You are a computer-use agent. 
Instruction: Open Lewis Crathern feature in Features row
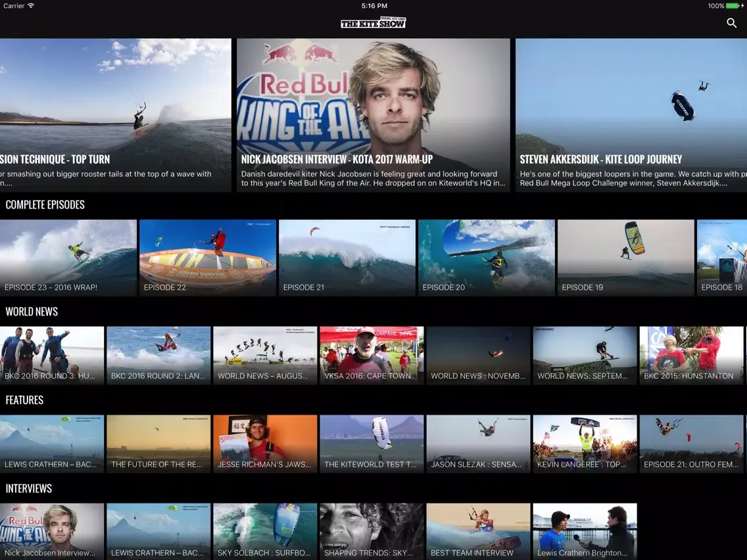52,444
